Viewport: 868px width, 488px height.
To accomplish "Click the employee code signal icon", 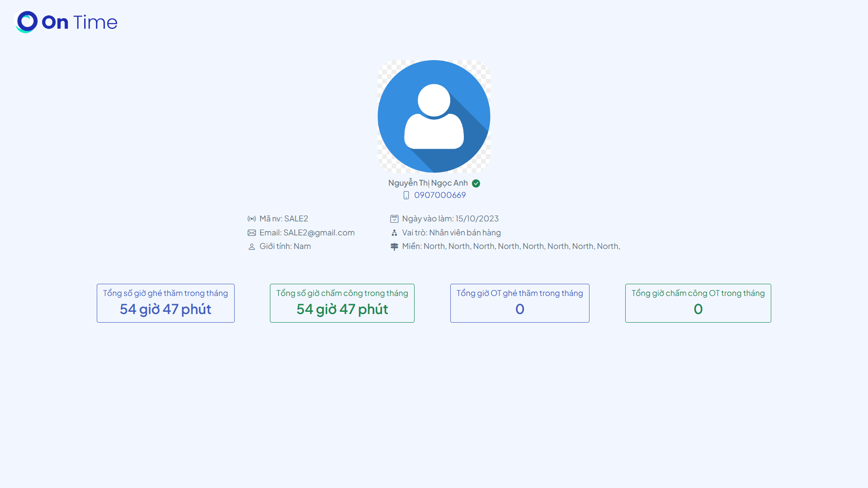I will coord(252,219).
